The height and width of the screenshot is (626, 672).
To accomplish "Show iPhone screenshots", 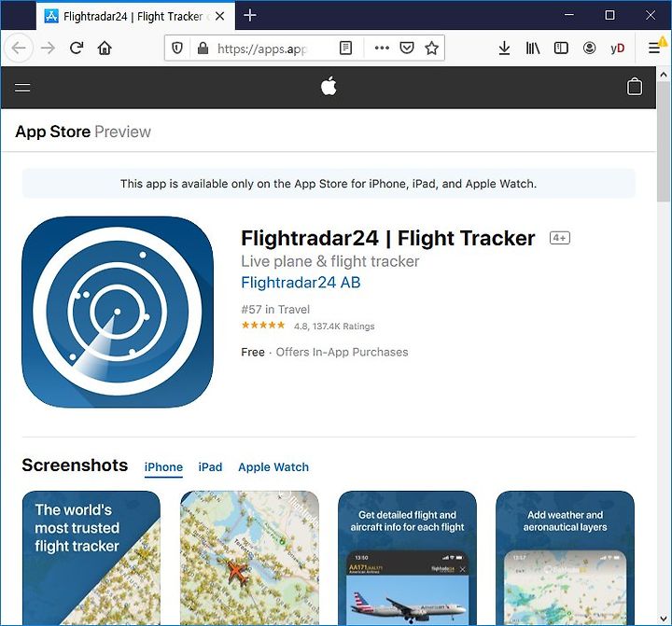I will pos(163,467).
